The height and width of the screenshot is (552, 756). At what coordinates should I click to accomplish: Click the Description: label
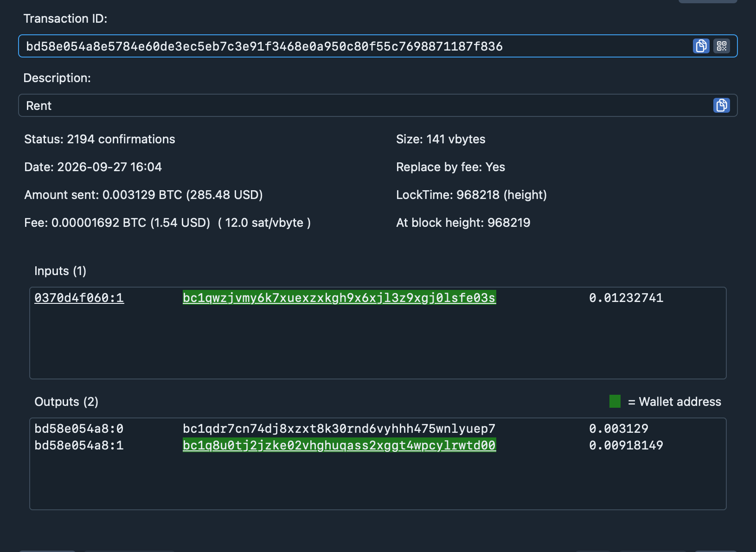(x=57, y=78)
